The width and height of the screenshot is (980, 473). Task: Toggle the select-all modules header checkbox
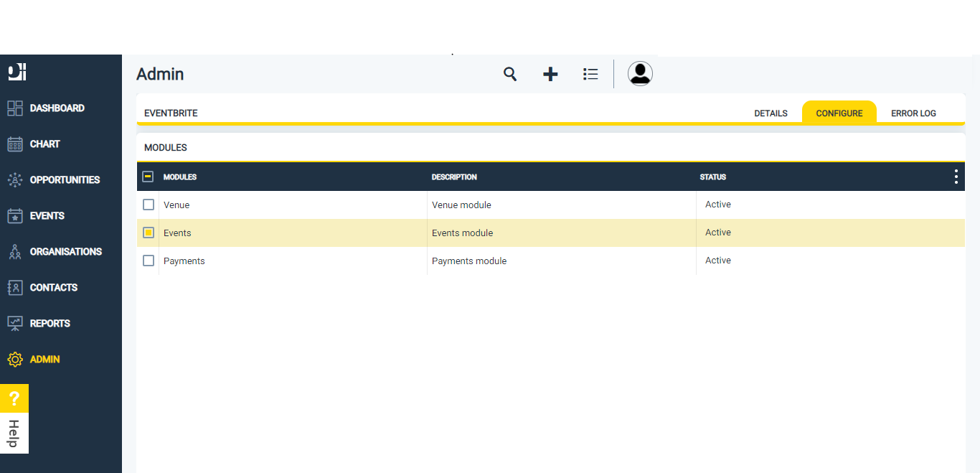(148, 177)
